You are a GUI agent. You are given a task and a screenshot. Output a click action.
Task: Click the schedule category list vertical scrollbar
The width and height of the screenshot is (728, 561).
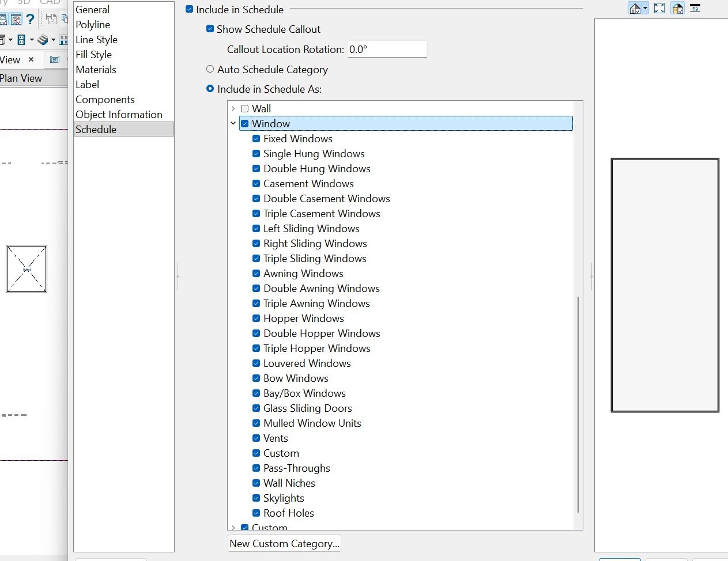pos(578,403)
